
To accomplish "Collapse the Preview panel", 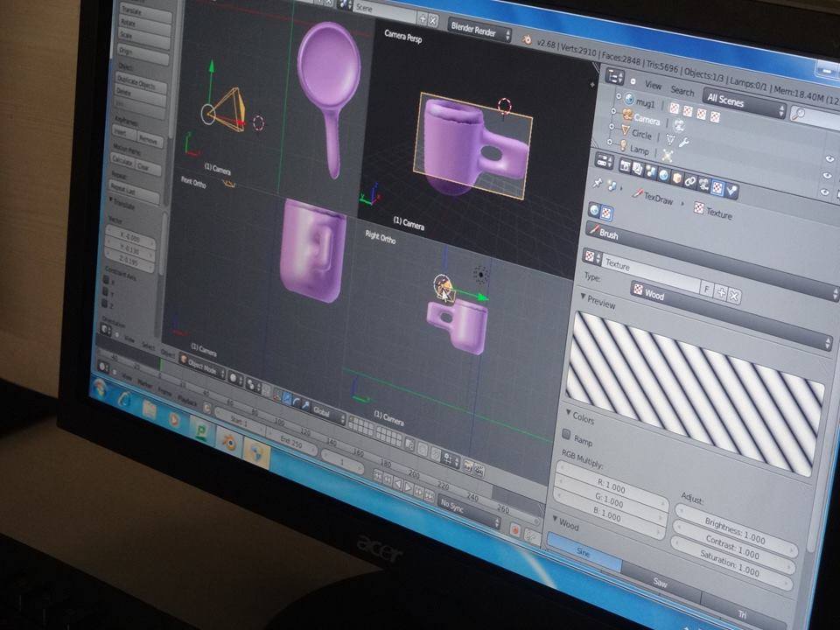I will (x=584, y=297).
